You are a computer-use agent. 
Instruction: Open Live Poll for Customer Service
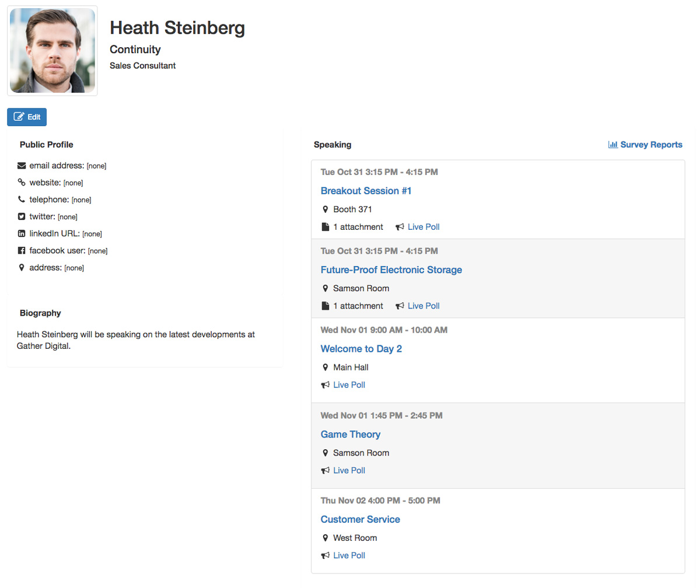(x=349, y=555)
